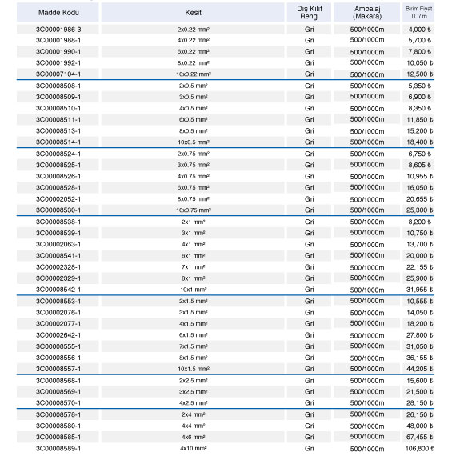476x464 pixels.
Task: Select product code 3C00008569-1
Action: tap(58, 392)
